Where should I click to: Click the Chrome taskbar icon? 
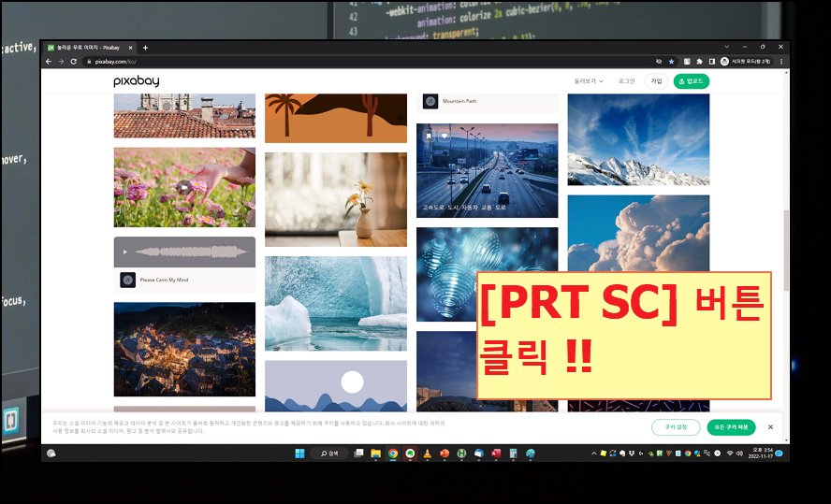393,454
